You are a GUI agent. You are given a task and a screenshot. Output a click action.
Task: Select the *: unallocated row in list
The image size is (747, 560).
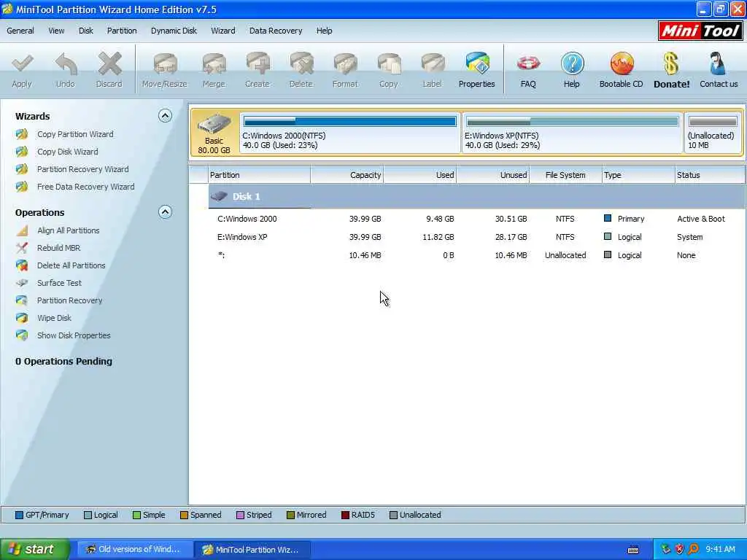pyautogui.click(x=476, y=255)
